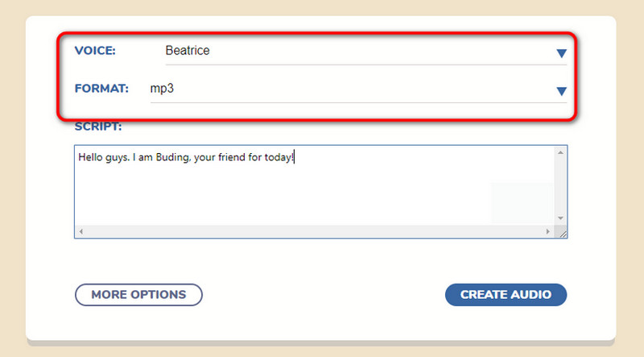Open the Voice dropdown arrow
Screen dimensions: 644x357
pyautogui.click(x=561, y=54)
